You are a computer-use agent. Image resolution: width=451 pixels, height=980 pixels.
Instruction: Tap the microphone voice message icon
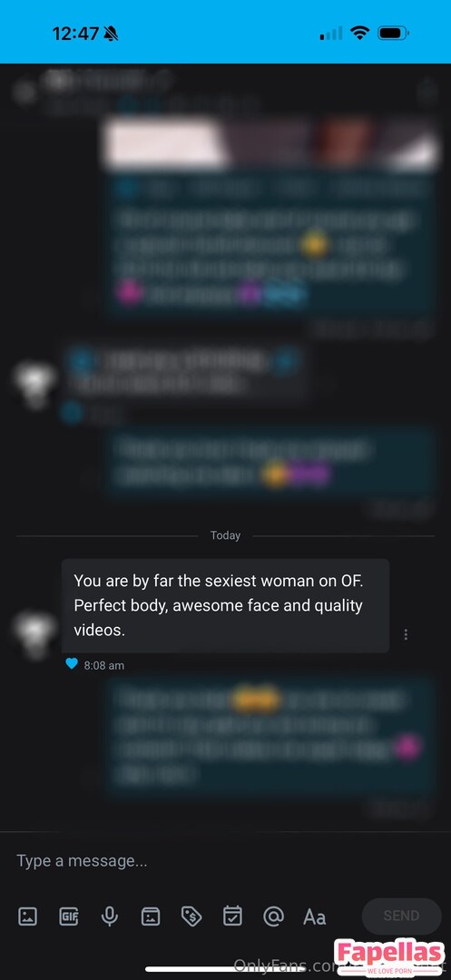pyautogui.click(x=109, y=916)
